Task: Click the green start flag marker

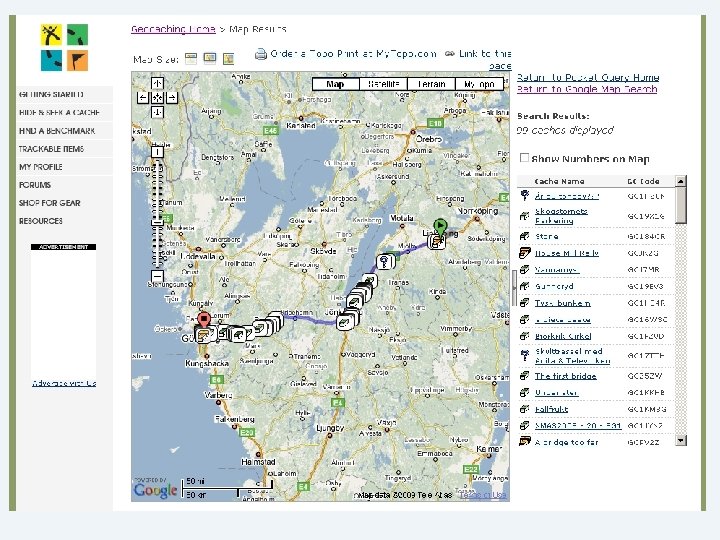Action: click(x=440, y=228)
